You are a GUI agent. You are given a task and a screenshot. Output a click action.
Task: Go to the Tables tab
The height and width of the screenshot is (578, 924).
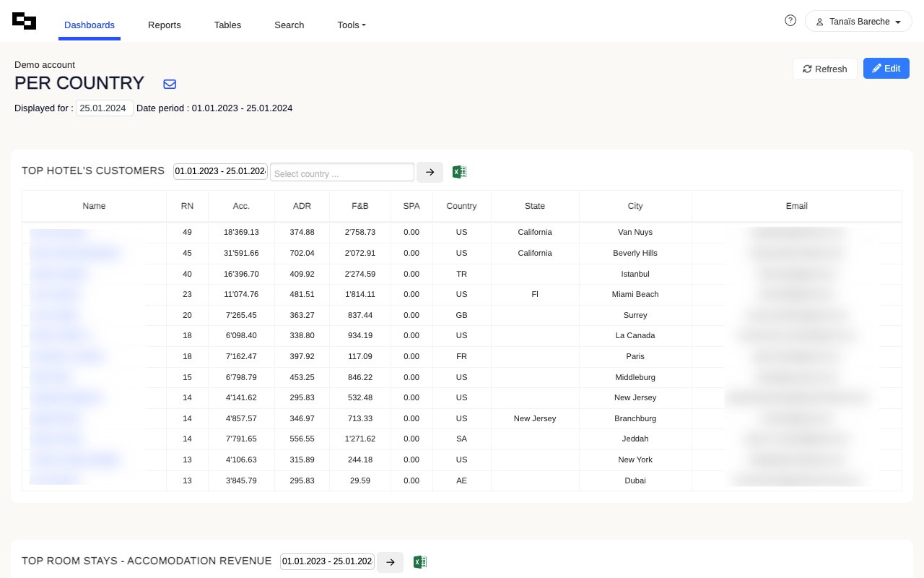227,25
